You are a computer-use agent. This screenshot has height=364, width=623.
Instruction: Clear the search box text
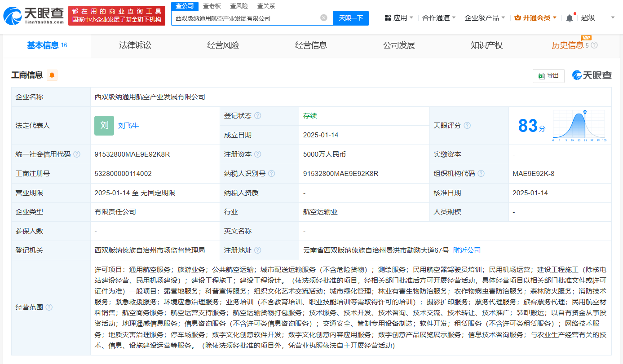tap(323, 18)
